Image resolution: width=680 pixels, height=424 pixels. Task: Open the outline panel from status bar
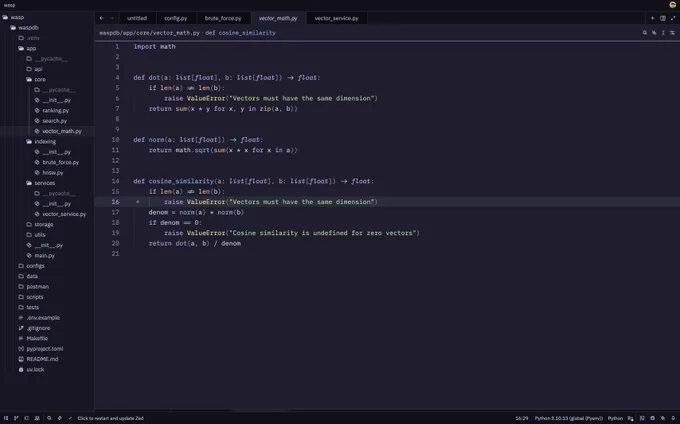coord(26,418)
